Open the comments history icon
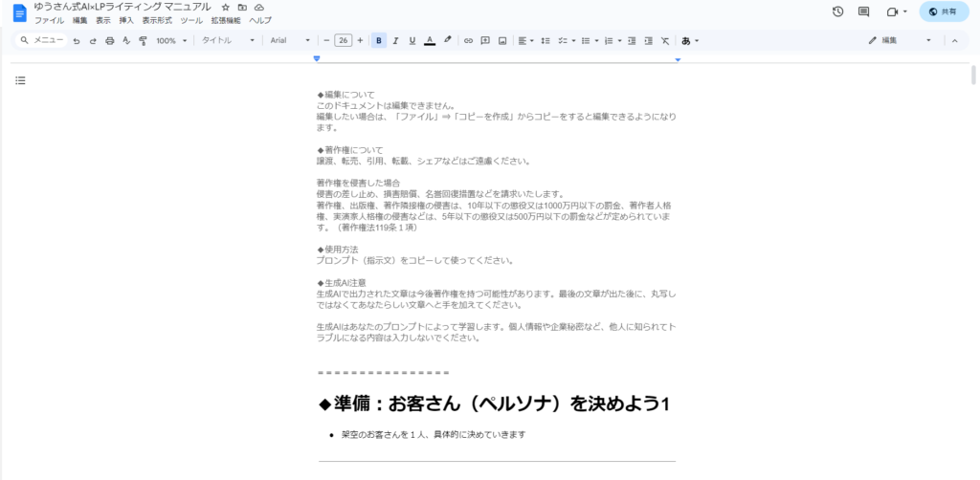 pyautogui.click(x=863, y=11)
